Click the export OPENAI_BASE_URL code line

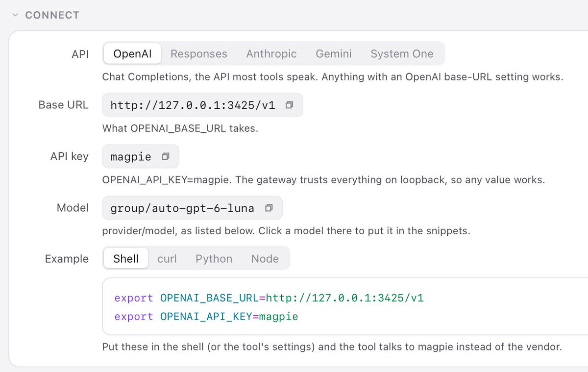(x=269, y=298)
